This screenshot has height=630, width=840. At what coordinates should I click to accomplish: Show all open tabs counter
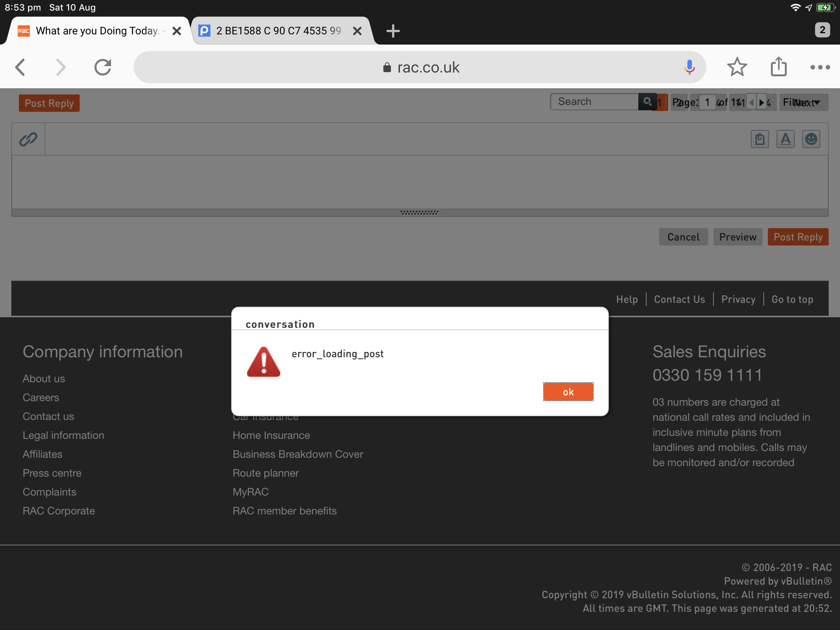(822, 29)
